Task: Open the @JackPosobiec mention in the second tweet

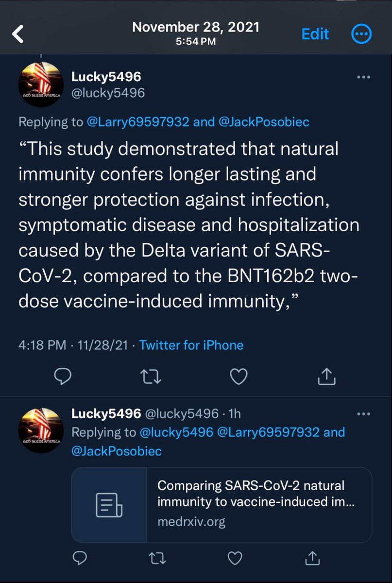Action: click(x=117, y=451)
